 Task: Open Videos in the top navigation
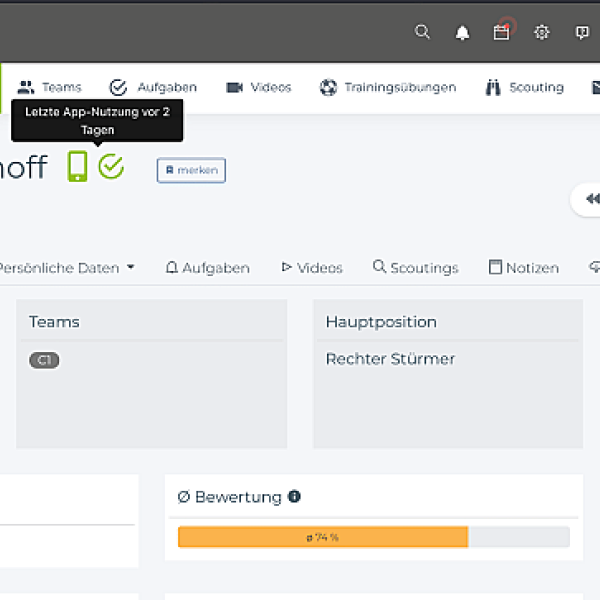coord(259,87)
